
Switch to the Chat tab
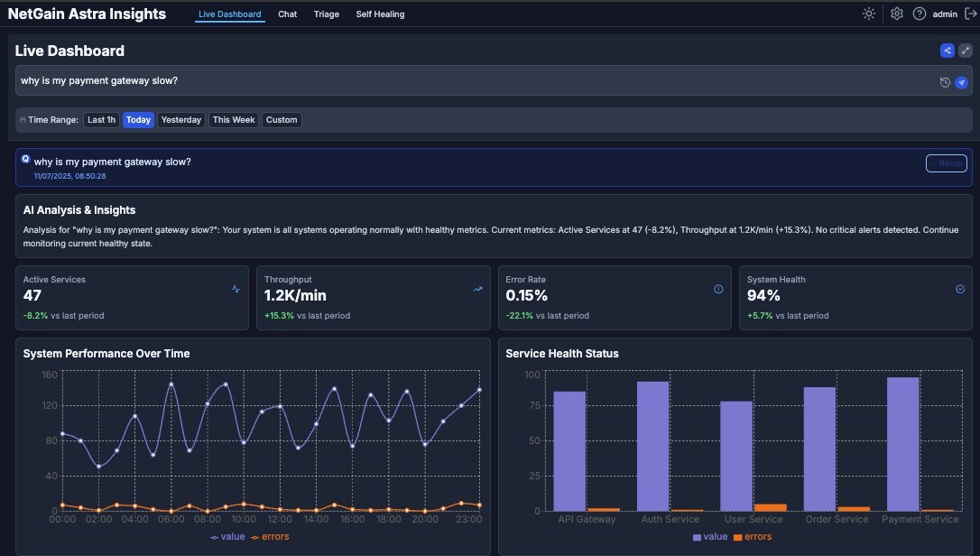(x=287, y=14)
